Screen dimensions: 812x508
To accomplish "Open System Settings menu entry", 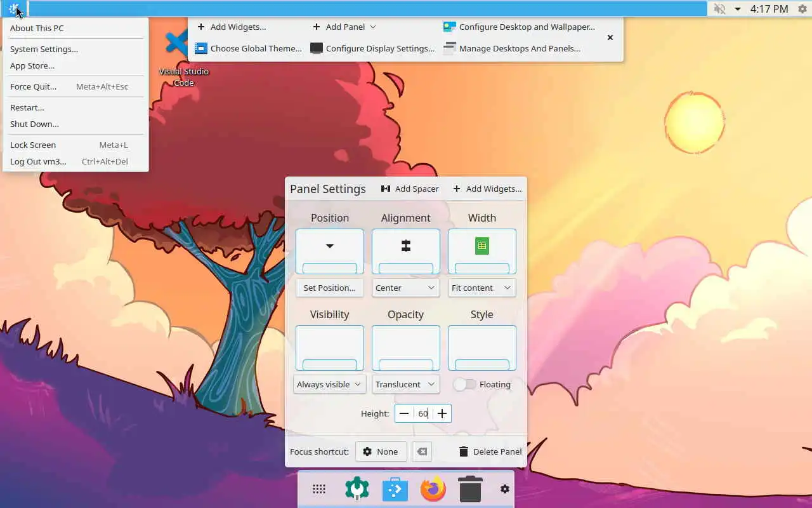I will pyautogui.click(x=75, y=49).
